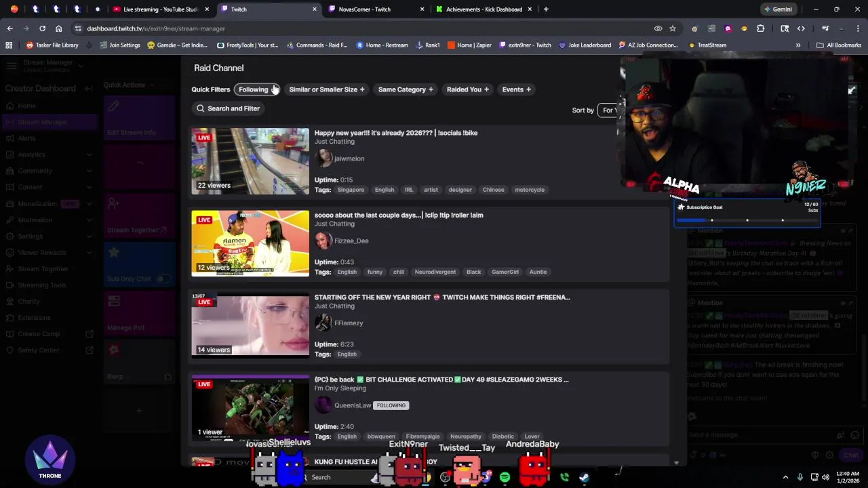Open the Stream Manager layout dropdown
Image resolution: width=868 pixels, height=488 pixels.
pyautogui.click(x=81, y=66)
